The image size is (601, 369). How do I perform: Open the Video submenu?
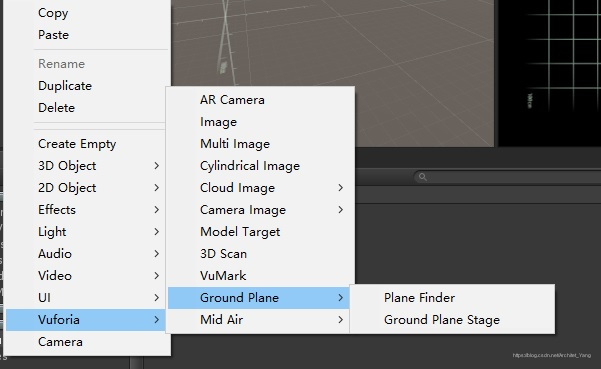tap(85, 276)
